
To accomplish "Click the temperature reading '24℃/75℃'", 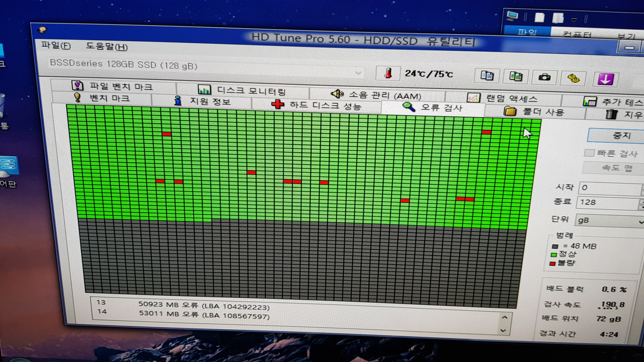I will [x=429, y=74].
